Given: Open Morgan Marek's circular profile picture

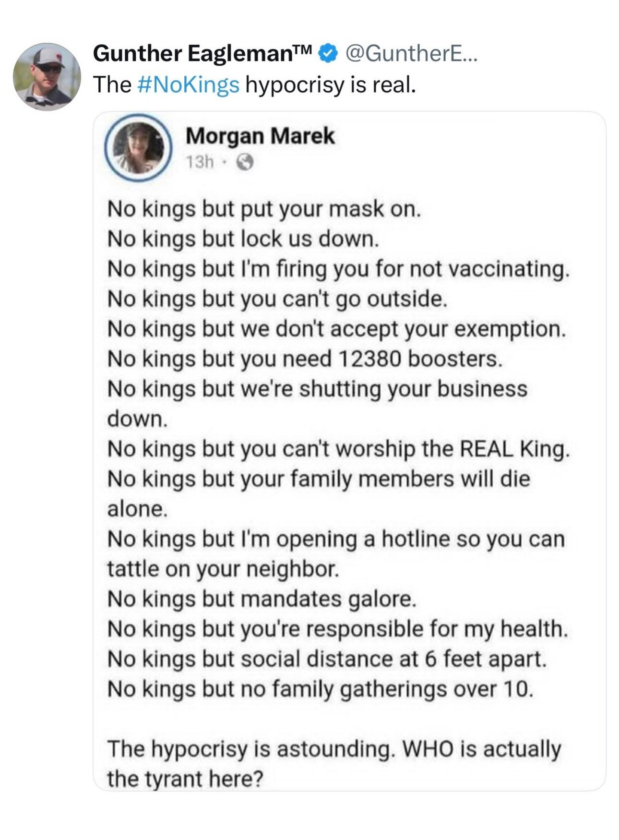Looking at the screenshot, I should tap(139, 148).
